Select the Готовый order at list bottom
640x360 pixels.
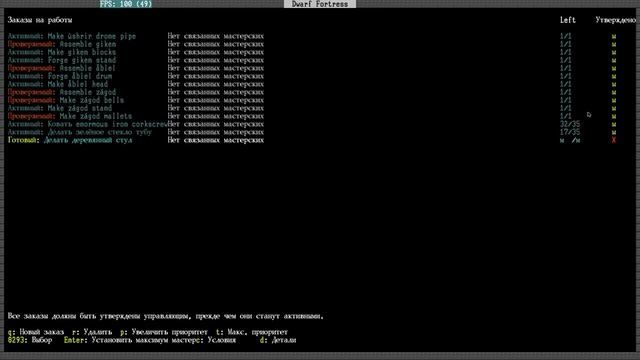pyautogui.click(x=70, y=140)
